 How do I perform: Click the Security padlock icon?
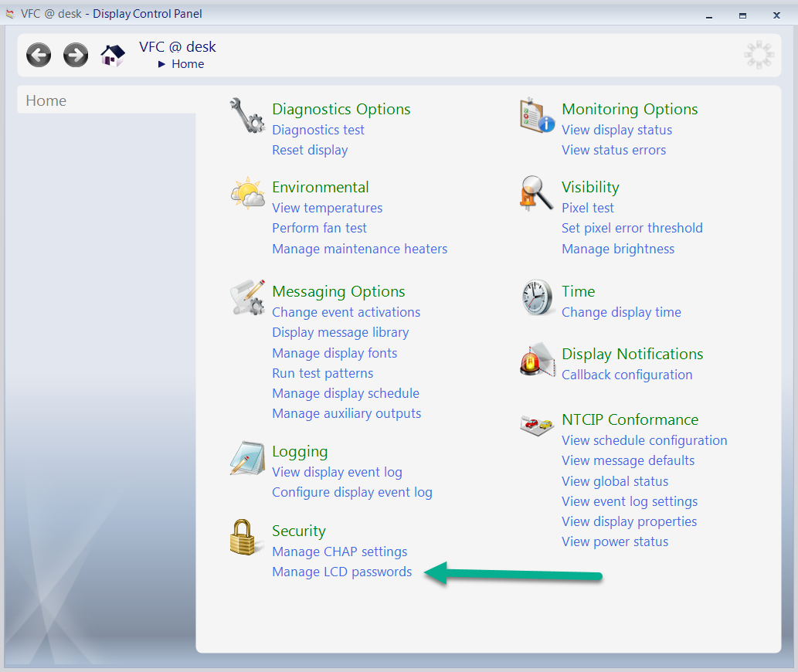(x=246, y=537)
